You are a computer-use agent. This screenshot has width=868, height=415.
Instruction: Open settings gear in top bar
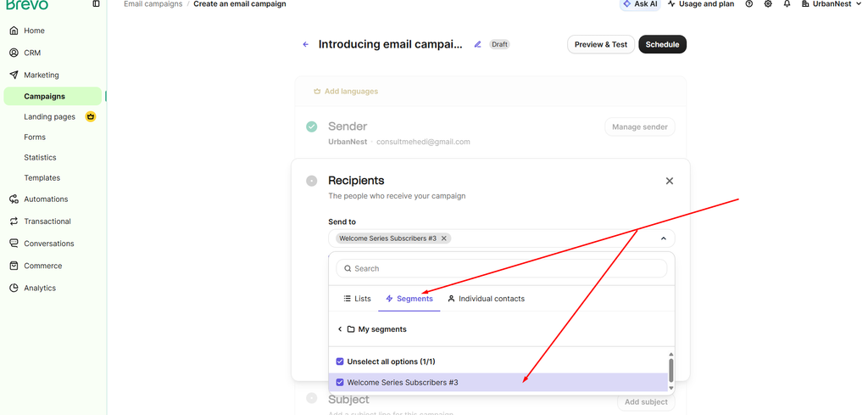[768, 4]
